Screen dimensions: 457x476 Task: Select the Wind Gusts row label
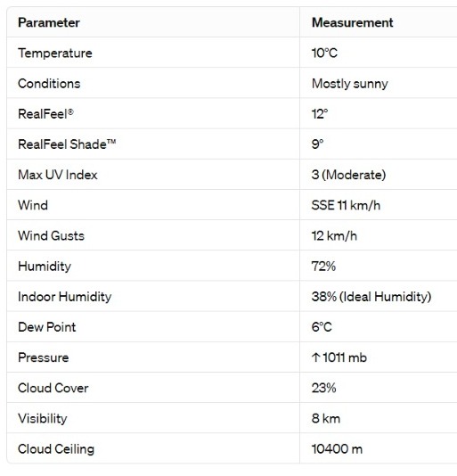[x=51, y=236]
